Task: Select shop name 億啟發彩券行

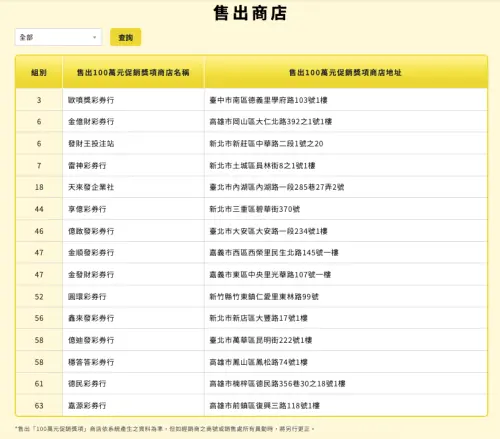Action: click(91, 231)
